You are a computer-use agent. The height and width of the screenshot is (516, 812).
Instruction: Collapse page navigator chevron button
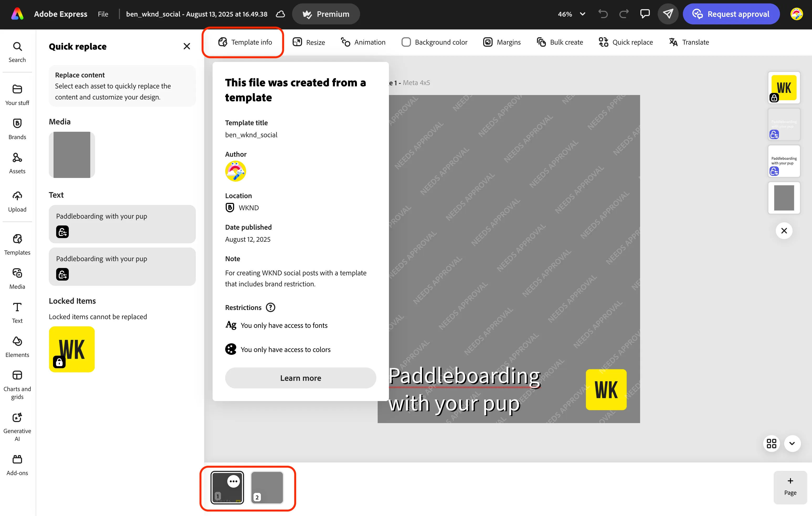pyautogui.click(x=792, y=443)
